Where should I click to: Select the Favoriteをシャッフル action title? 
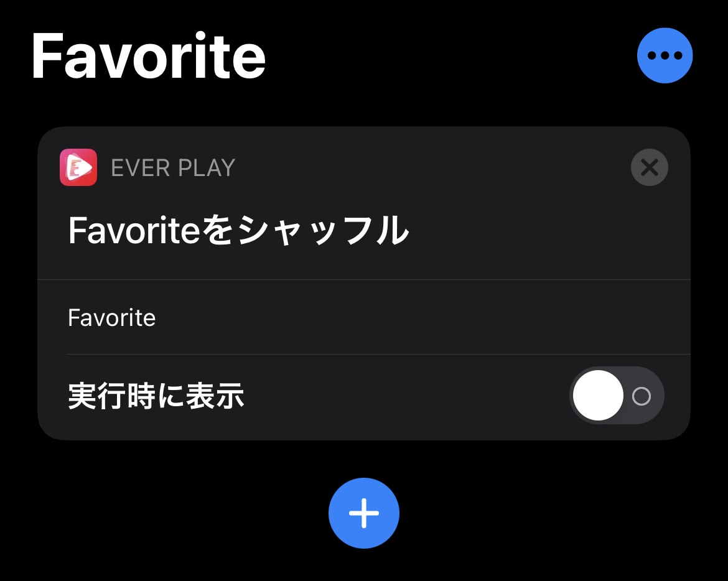click(238, 230)
